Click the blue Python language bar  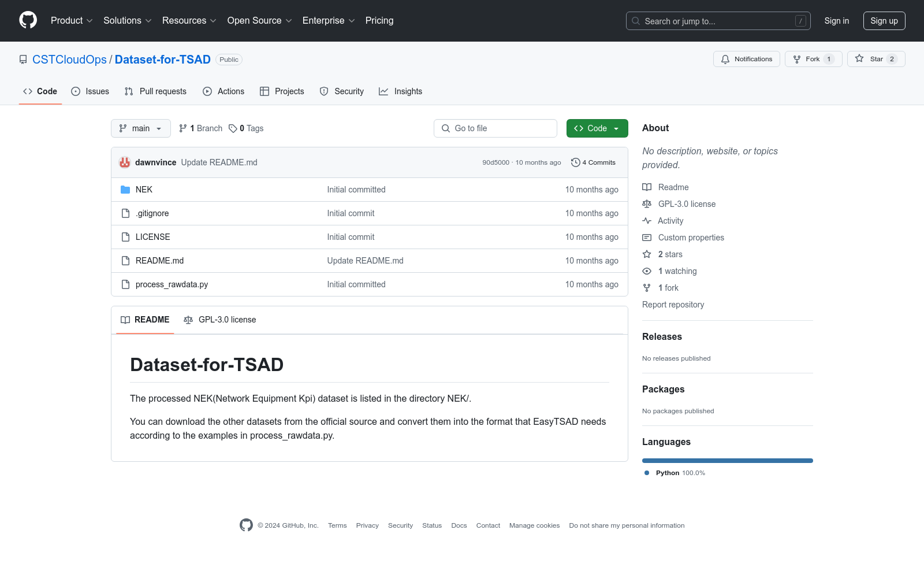tap(728, 461)
